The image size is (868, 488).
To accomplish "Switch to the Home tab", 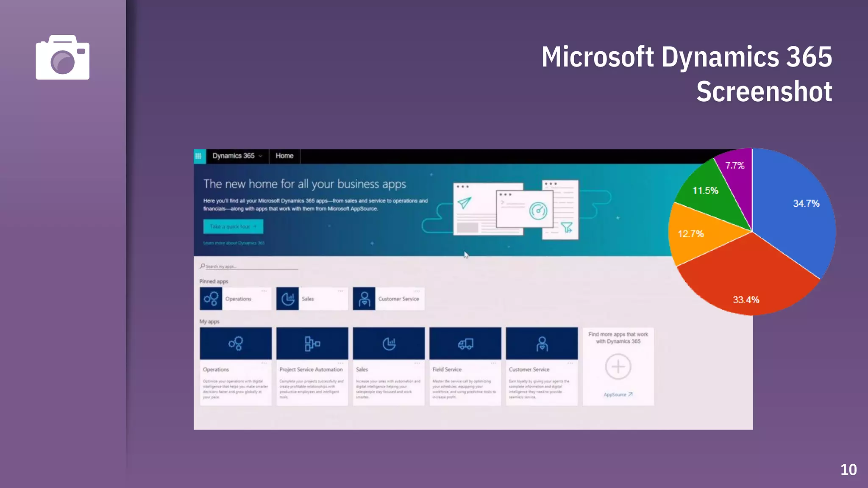I will coord(284,156).
